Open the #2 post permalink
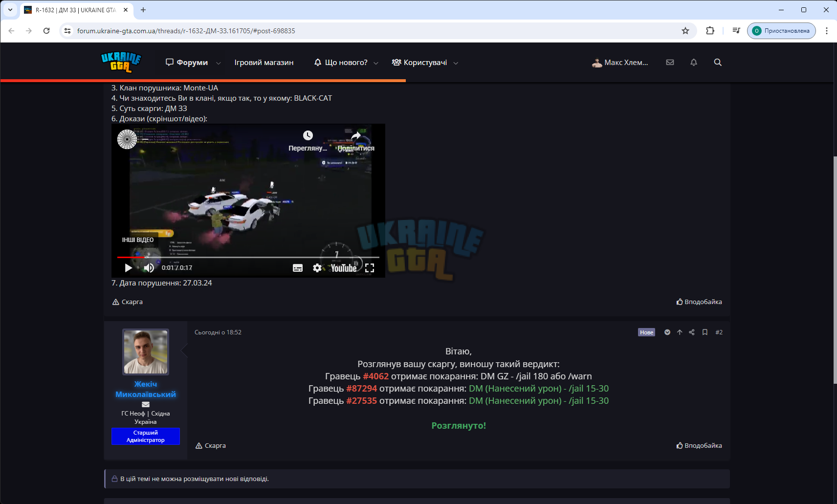This screenshot has height=504, width=837. [x=719, y=332]
